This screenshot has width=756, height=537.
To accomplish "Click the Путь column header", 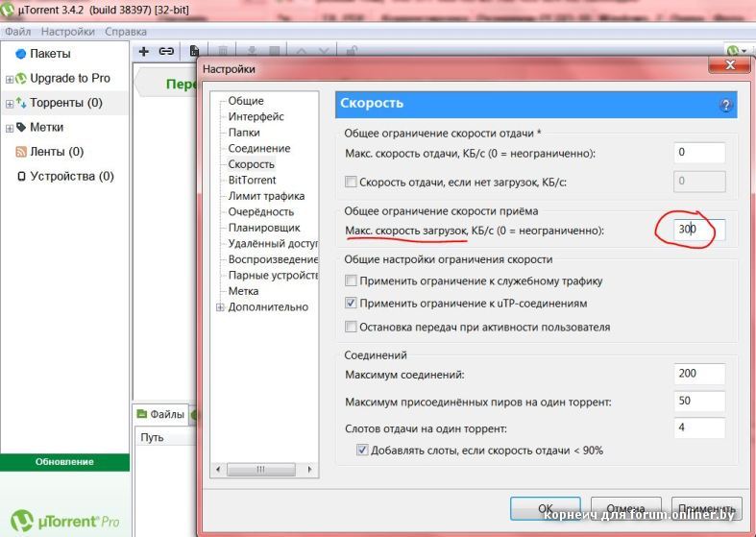I will click(165, 437).
